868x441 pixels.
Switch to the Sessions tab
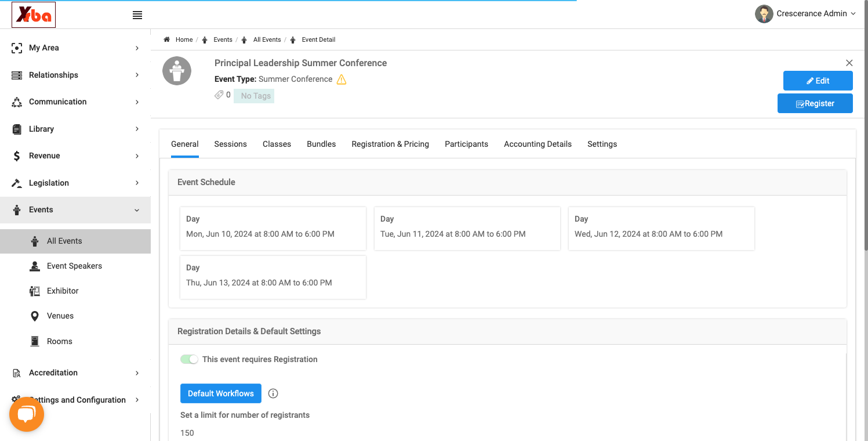click(x=230, y=144)
